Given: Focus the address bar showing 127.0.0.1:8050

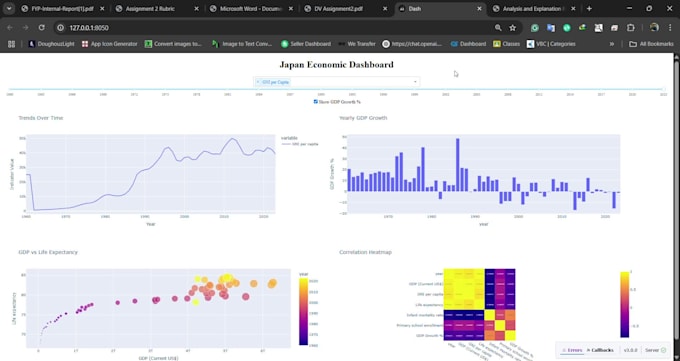Looking at the screenshot, I should coord(278,28).
